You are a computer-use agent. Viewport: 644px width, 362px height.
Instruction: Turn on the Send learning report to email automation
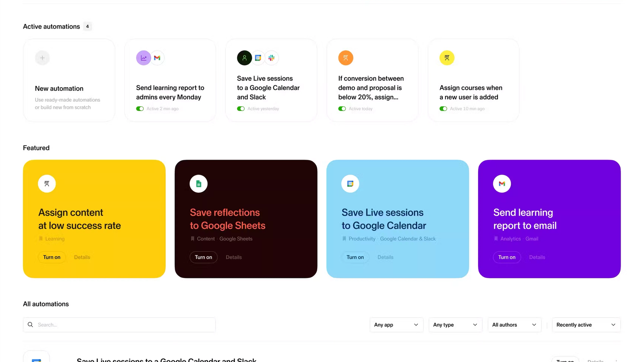[x=507, y=257]
